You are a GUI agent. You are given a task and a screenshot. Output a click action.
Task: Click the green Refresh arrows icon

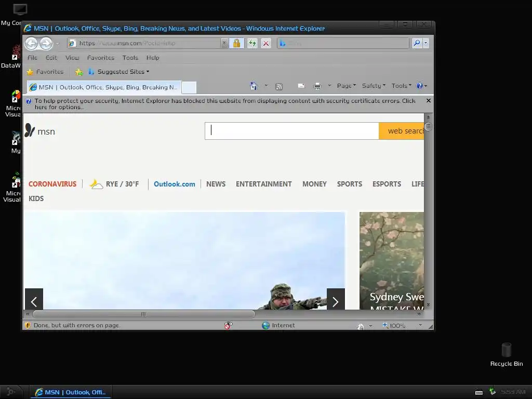[x=252, y=43]
